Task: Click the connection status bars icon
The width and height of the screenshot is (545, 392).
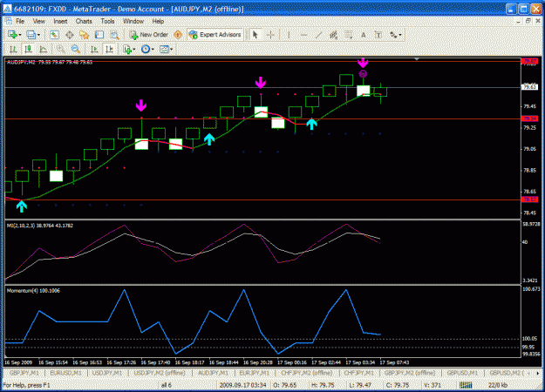Action: [x=466, y=385]
